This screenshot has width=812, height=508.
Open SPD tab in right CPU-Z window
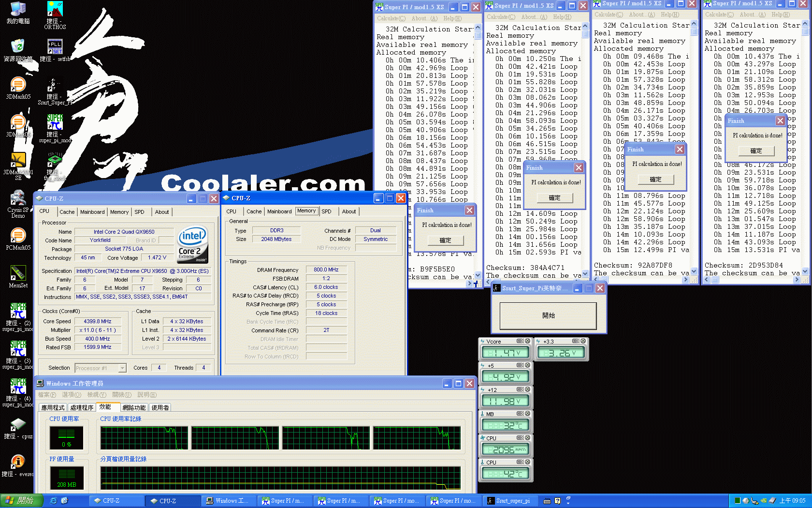coord(327,211)
